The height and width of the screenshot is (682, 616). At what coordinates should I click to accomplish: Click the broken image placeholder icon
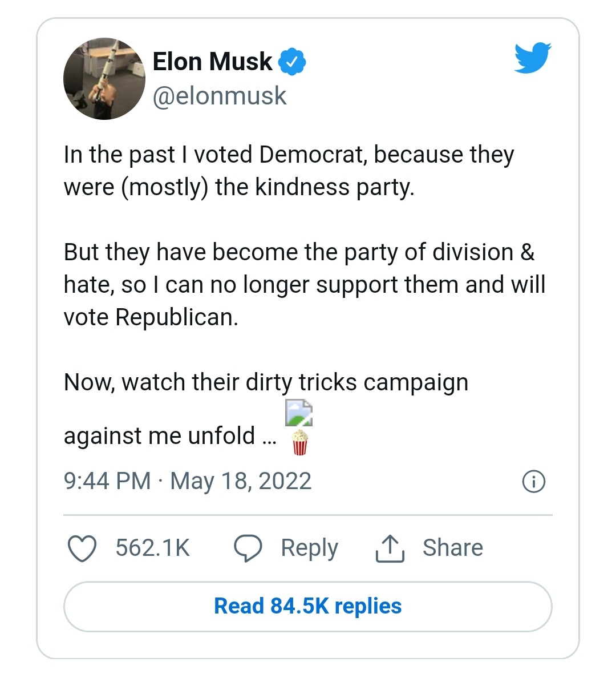299,413
